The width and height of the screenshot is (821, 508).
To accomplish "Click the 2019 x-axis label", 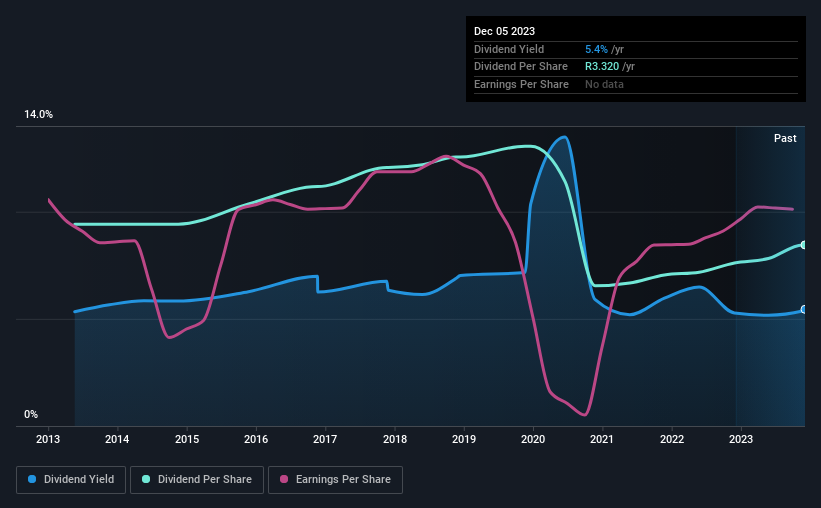I will tap(464, 439).
